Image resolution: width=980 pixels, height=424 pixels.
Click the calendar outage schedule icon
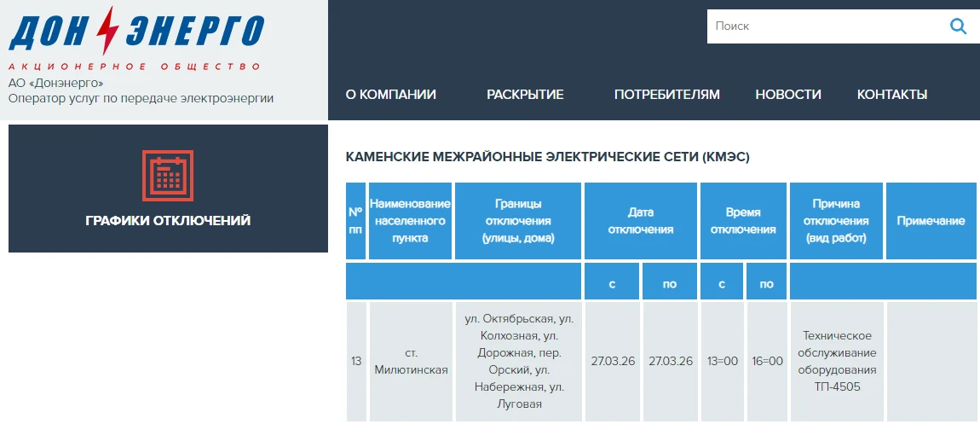168,176
